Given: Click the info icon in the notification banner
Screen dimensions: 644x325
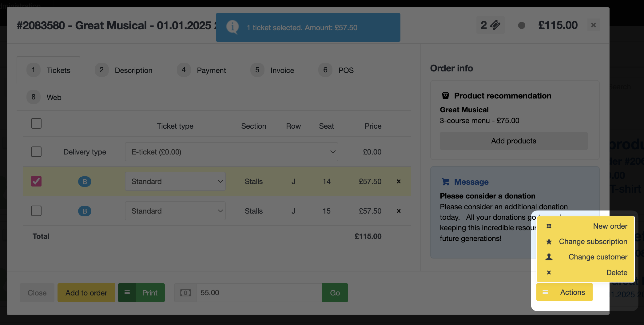Looking at the screenshot, I should tap(233, 27).
